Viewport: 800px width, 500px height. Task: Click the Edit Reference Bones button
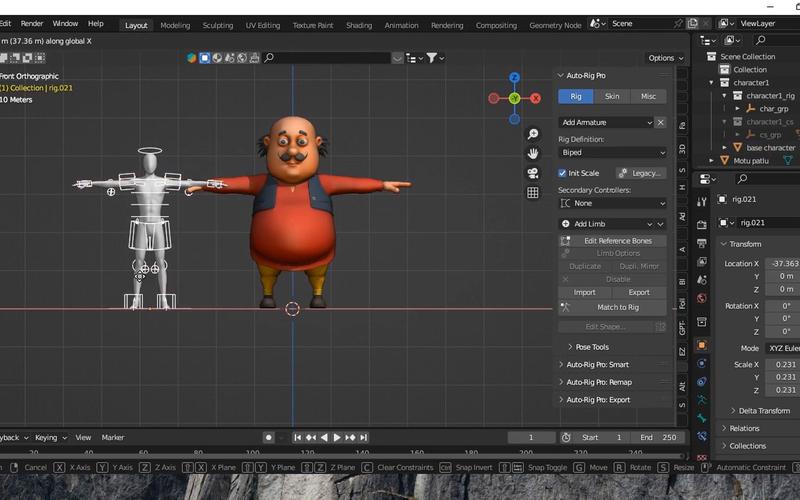pos(612,241)
